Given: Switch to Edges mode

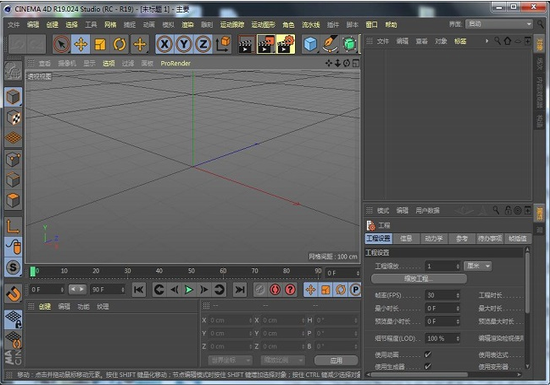Looking at the screenshot, I should tap(13, 180).
